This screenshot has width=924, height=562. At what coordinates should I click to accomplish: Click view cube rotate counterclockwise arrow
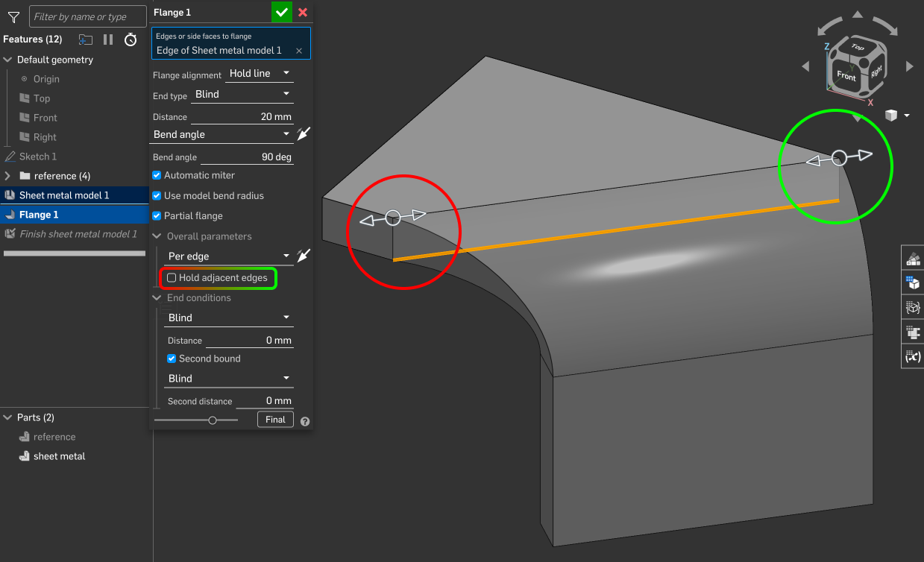[830, 25]
